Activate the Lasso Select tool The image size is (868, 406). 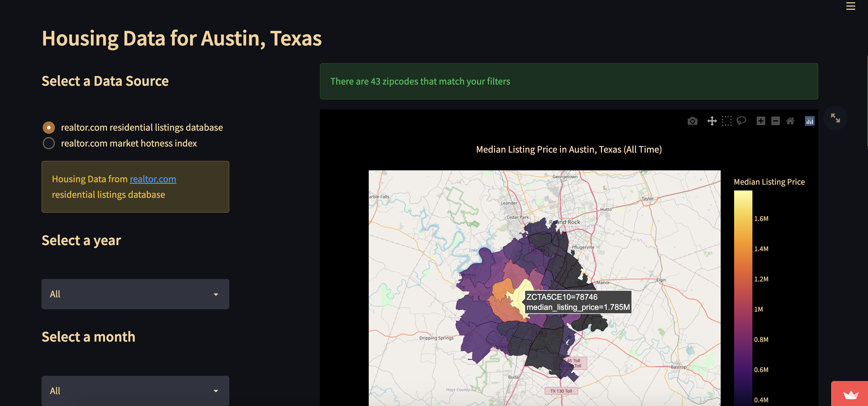[741, 121]
